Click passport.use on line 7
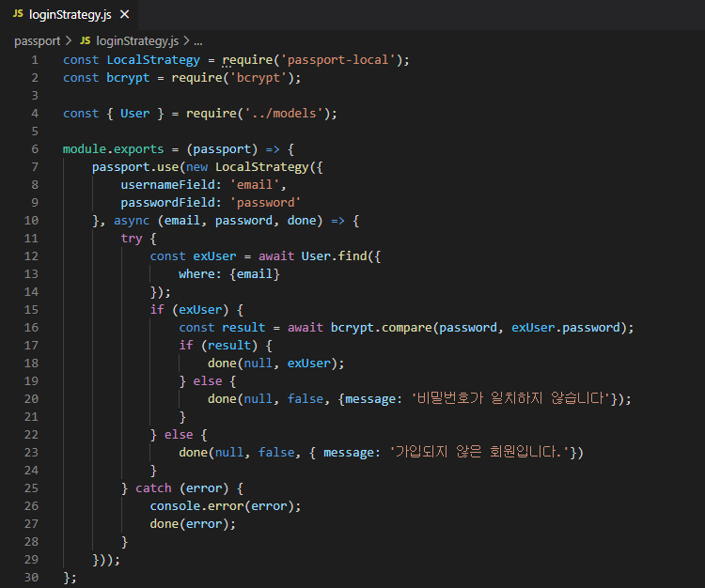The width and height of the screenshot is (705, 588). point(135,167)
